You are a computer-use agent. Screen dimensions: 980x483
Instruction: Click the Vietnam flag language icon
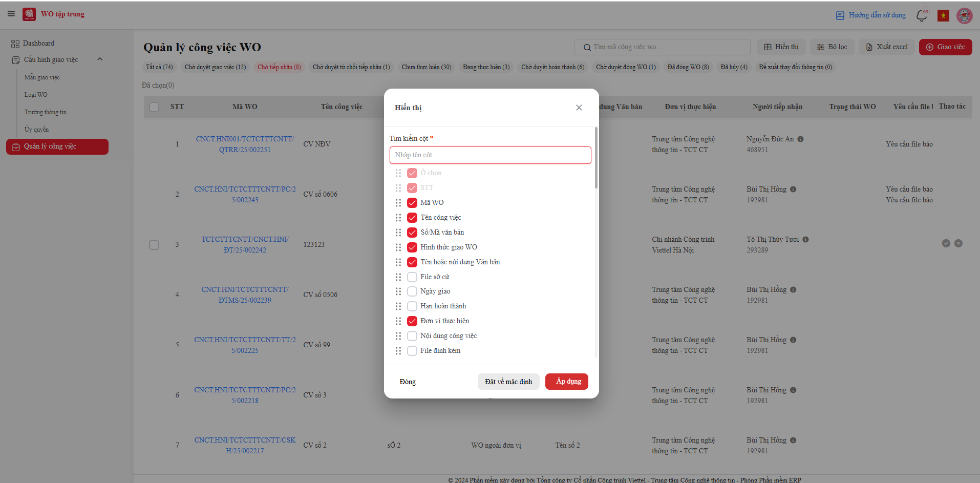click(943, 16)
